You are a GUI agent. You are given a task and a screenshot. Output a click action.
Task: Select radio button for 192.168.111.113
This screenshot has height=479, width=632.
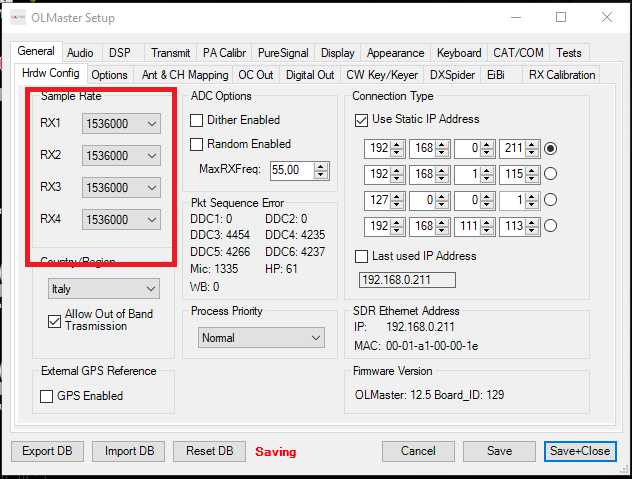tap(551, 225)
